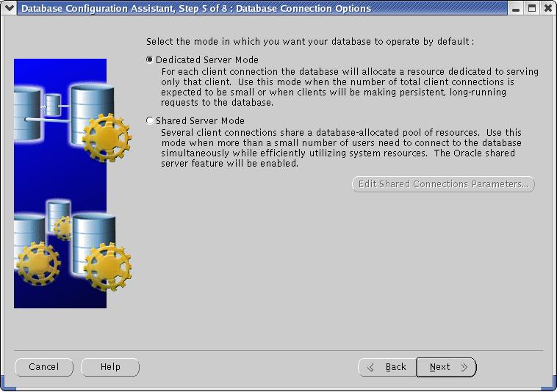Click the yellow gear beside the upper database
Screen dimensions: 557x392
coord(107,138)
